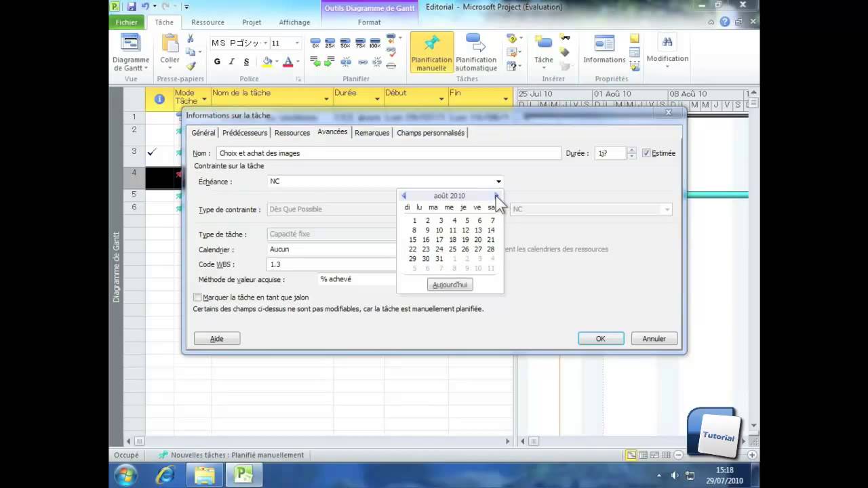This screenshot has width=868, height=488.
Task: Check Marquer la tâche en tant que jalon
Action: pyautogui.click(x=197, y=297)
